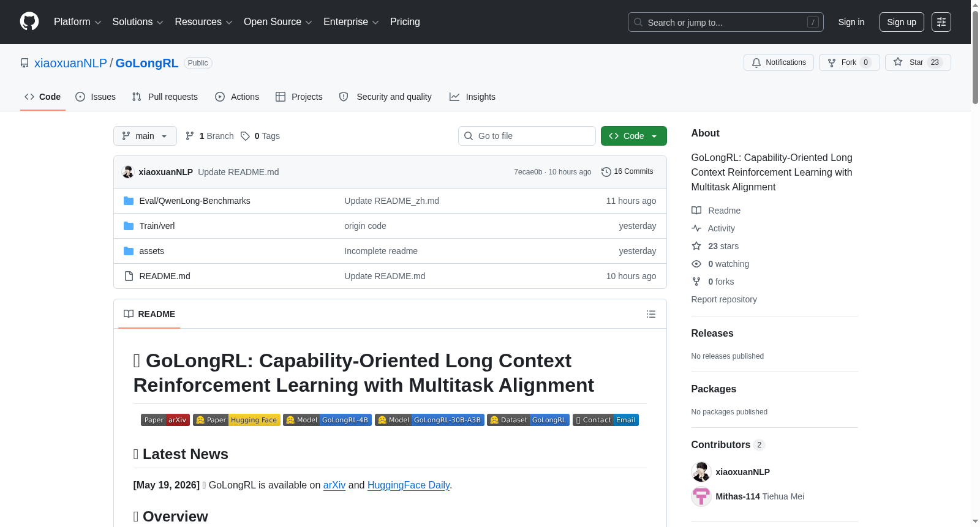
Task: Open the Releases heading link
Action: pos(712,334)
